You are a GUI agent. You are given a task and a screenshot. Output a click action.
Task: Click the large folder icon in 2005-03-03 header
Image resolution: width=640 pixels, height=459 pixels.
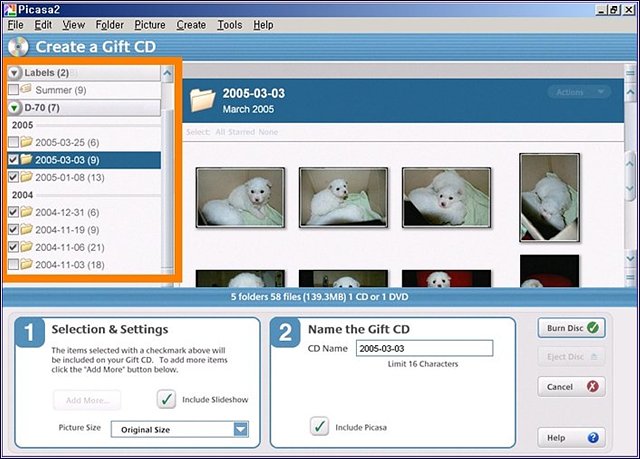click(x=204, y=100)
